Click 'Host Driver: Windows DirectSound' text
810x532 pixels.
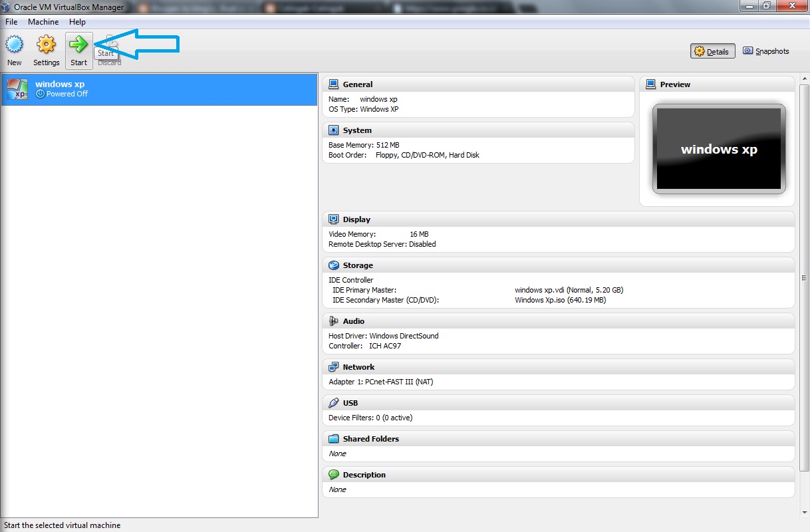[384, 336]
